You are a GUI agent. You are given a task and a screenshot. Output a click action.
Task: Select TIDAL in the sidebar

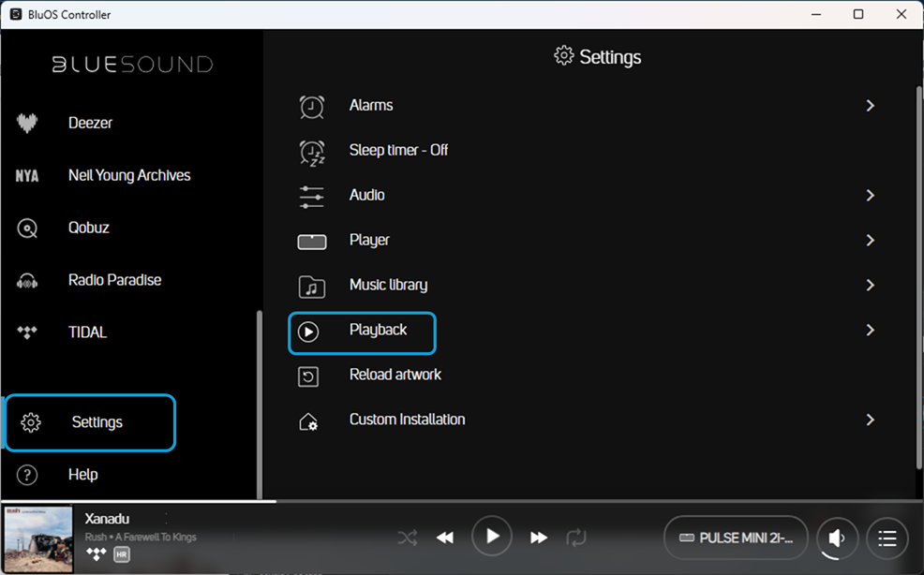[87, 332]
